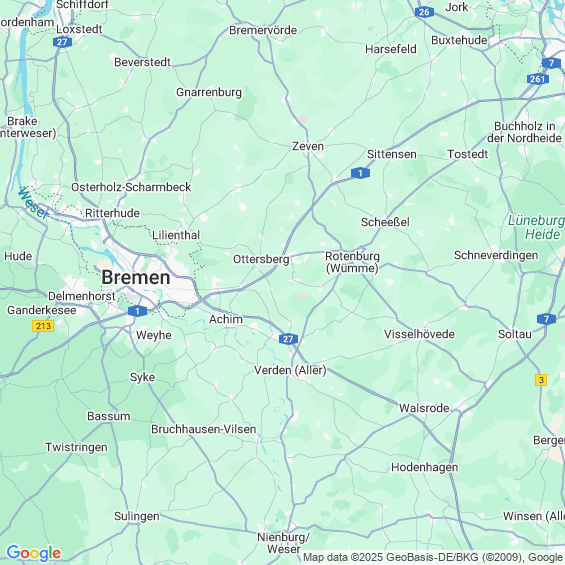565x565 pixels.
Task: Click the Nienburg/Weser town label
Action: click(284, 543)
